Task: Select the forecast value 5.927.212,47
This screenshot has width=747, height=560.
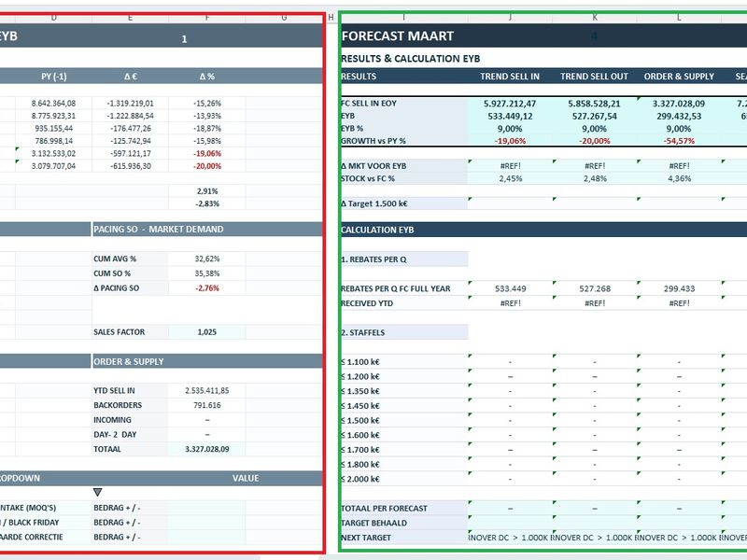Action: click(x=510, y=104)
